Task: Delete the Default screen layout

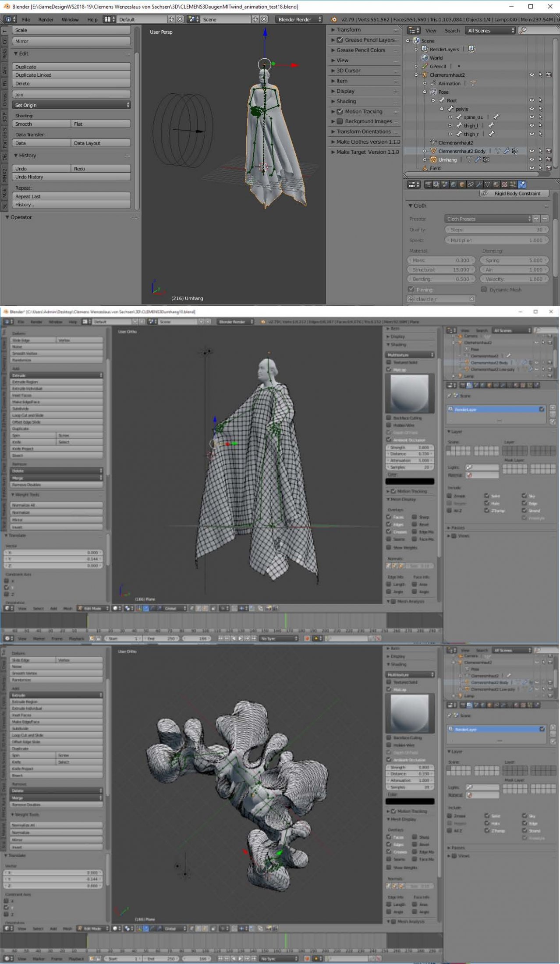Action: [180, 19]
